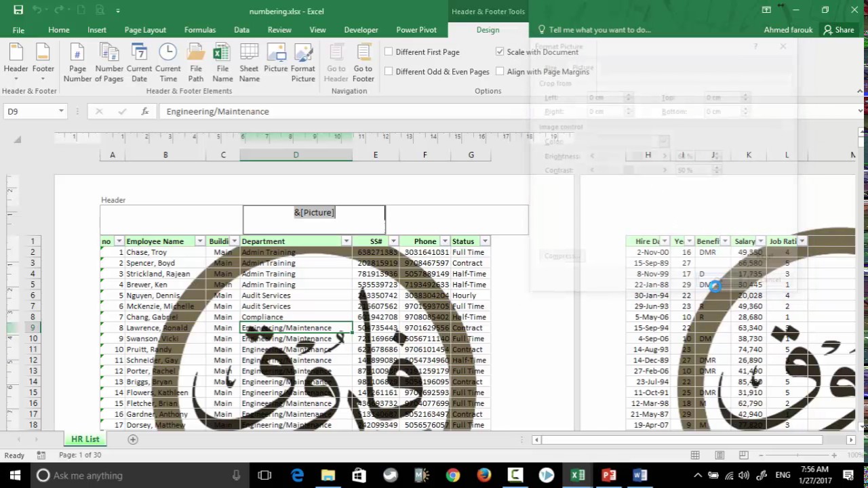Viewport: 868px width, 488px height.
Task: Open the Phone filter dropdown
Action: (x=444, y=241)
